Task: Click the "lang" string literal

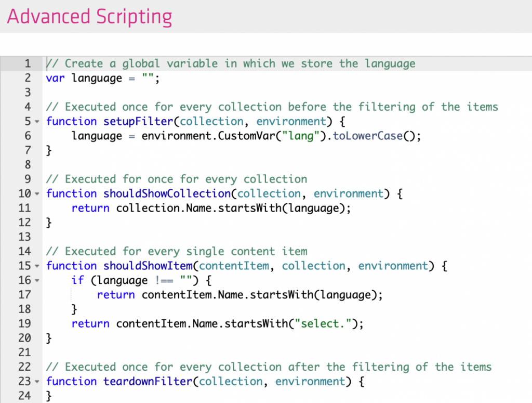Action: 301,136
